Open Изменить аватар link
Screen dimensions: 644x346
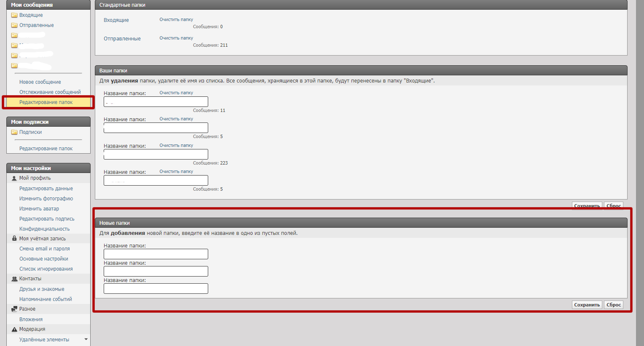coord(39,209)
